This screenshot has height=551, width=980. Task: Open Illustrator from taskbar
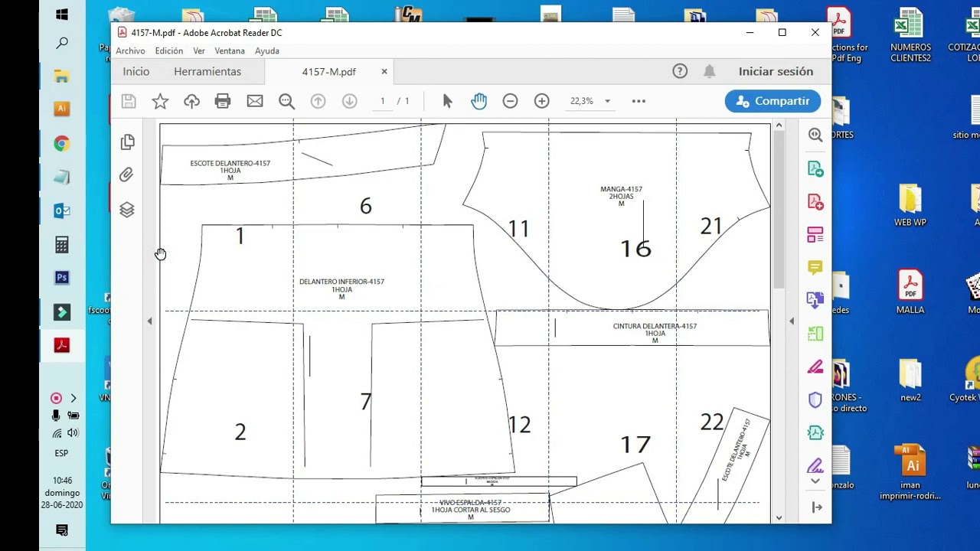point(62,109)
